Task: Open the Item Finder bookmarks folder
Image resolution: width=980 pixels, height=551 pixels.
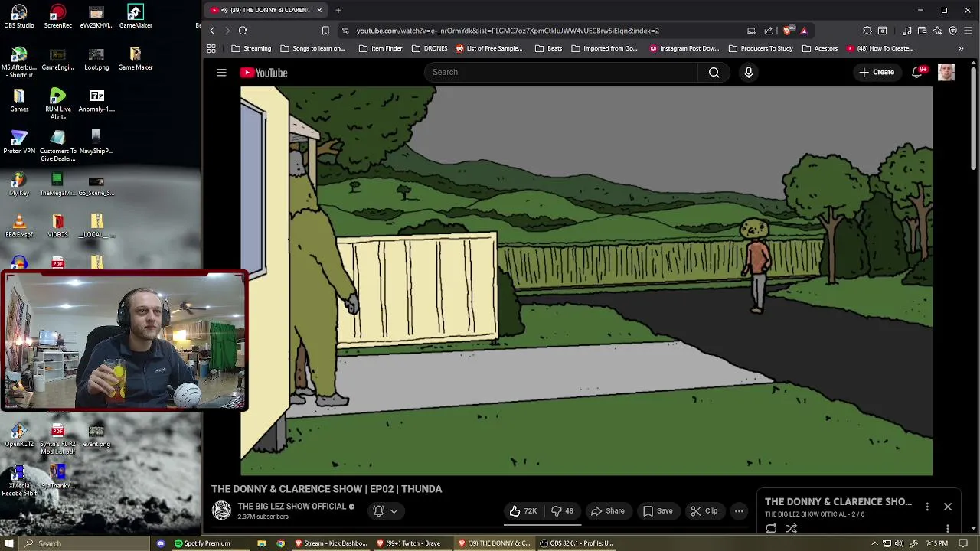Action: pos(380,48)
